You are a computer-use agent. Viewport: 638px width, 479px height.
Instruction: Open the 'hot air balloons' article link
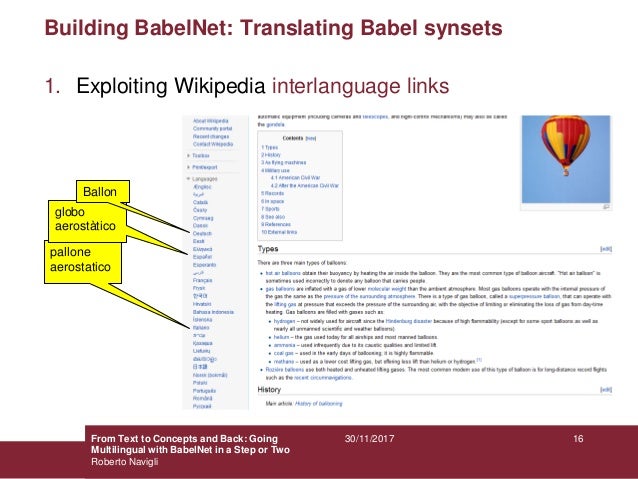pyautogui.click(x=283, y=273)
